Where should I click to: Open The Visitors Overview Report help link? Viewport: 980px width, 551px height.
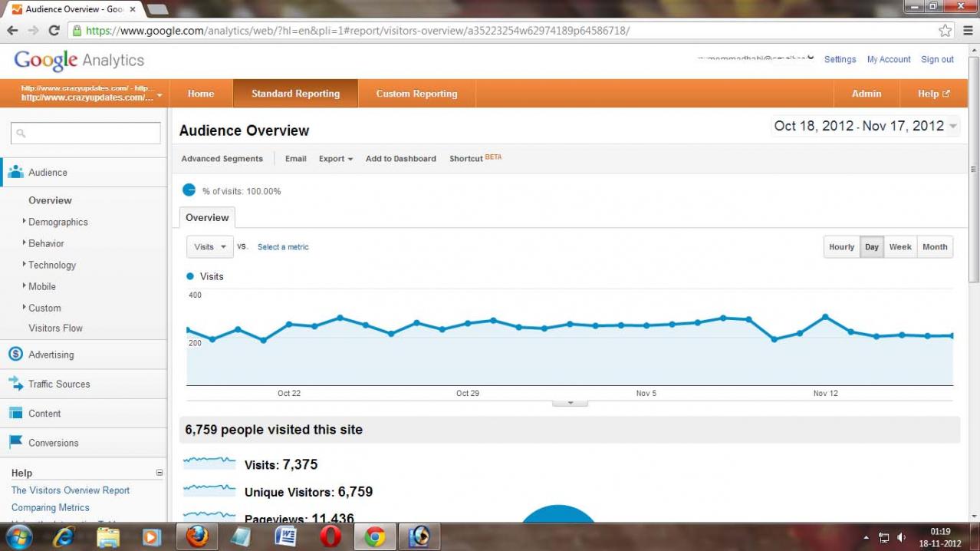[71, 490]
